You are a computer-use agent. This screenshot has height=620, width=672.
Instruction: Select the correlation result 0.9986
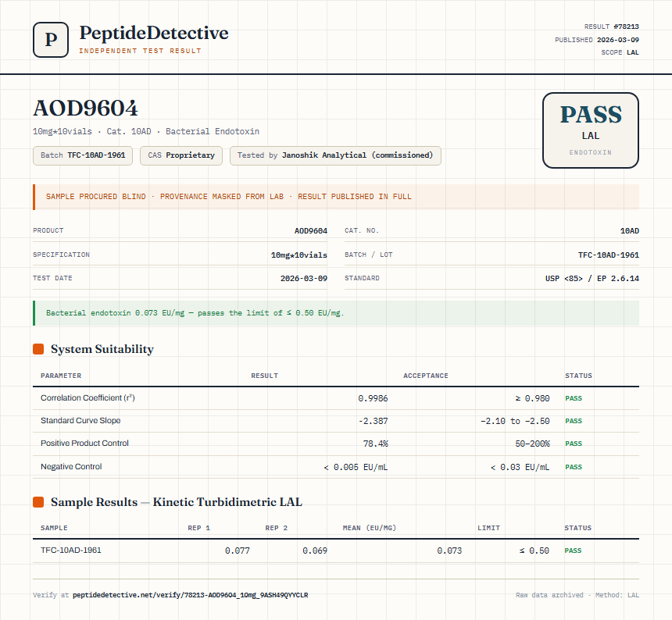(x=373, y=398)
